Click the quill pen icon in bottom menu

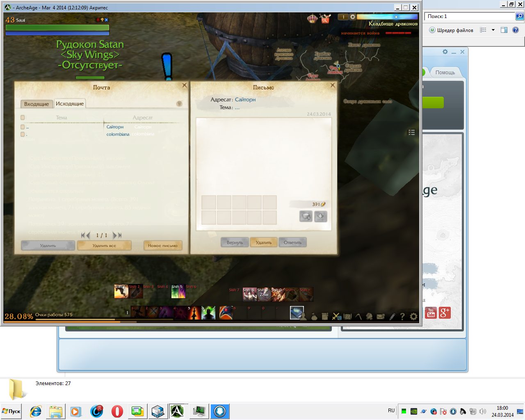pyautogui.click(x=392, y=317)
